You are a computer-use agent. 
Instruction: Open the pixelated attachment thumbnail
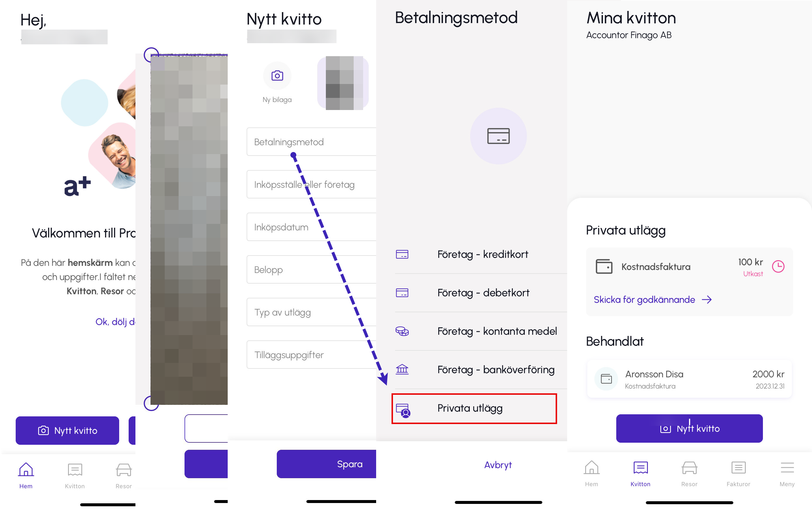tap(343, 83)
